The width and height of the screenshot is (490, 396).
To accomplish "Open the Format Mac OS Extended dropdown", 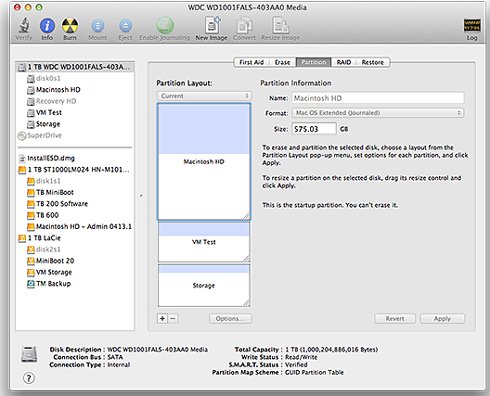I will pos(378,113).
